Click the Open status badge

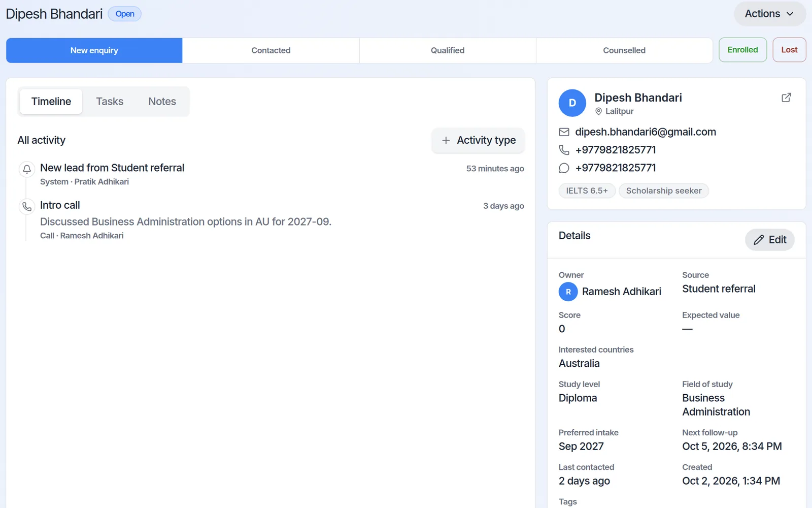[125, 14]
